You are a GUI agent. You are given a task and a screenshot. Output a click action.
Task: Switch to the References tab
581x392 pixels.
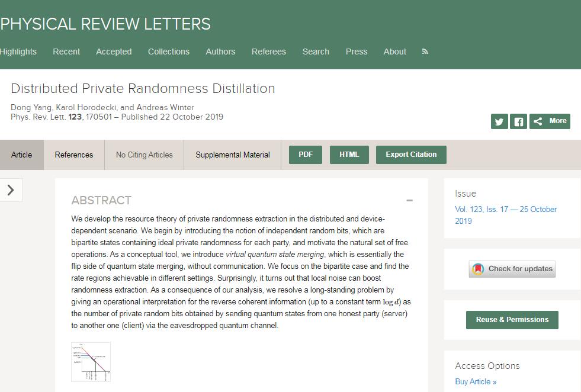pos(74,155)
